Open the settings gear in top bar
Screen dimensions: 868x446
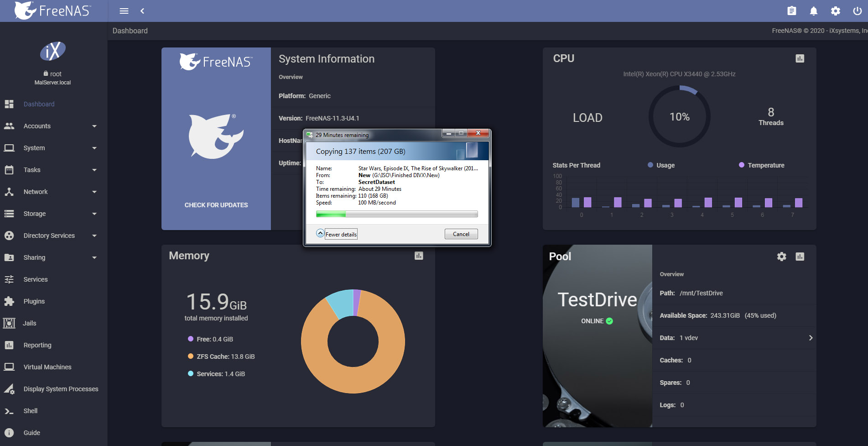click(836, 11)
